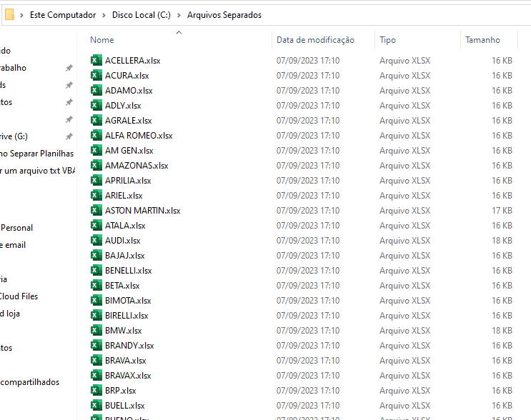Viewport: 531px width, 420px height.
Task: Click the Excel icon of ACELLERA.xlsx
Action: [96, 61]
